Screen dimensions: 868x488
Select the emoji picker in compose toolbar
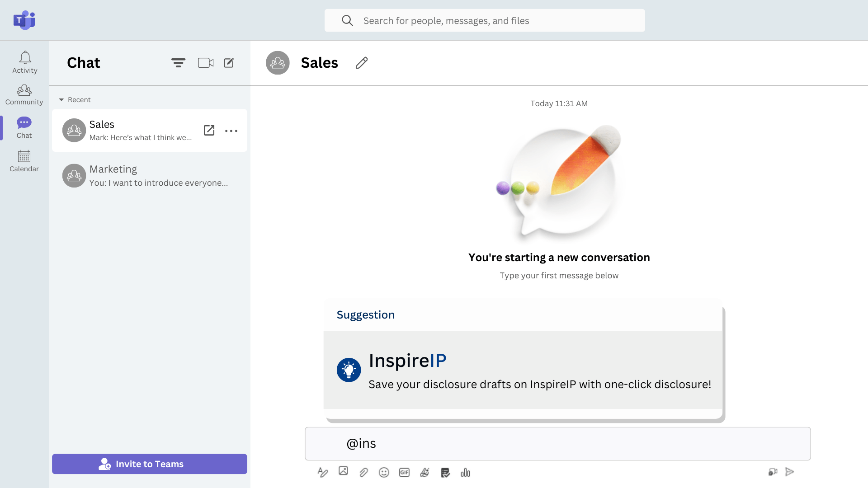click(x=384, y=472)
